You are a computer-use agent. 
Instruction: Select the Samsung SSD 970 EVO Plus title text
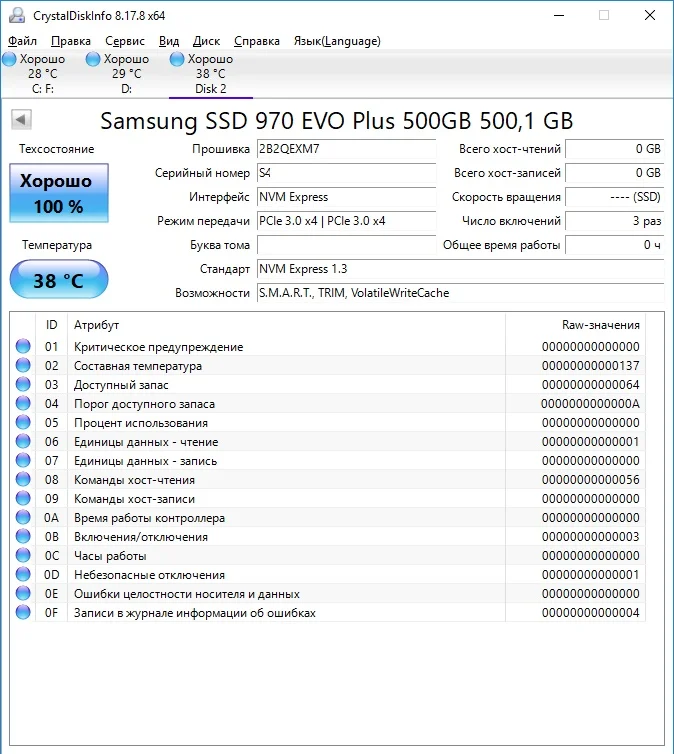[337, 121]
